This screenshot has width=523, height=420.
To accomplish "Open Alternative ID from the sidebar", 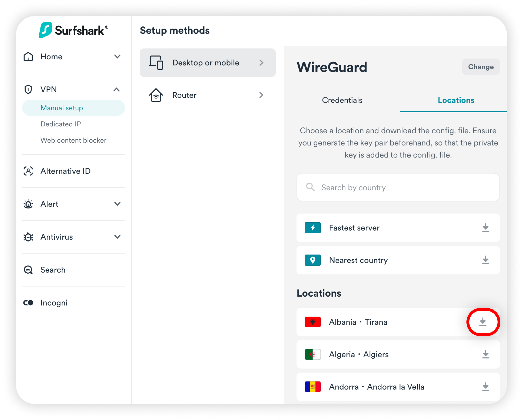I will pos(65,171).
